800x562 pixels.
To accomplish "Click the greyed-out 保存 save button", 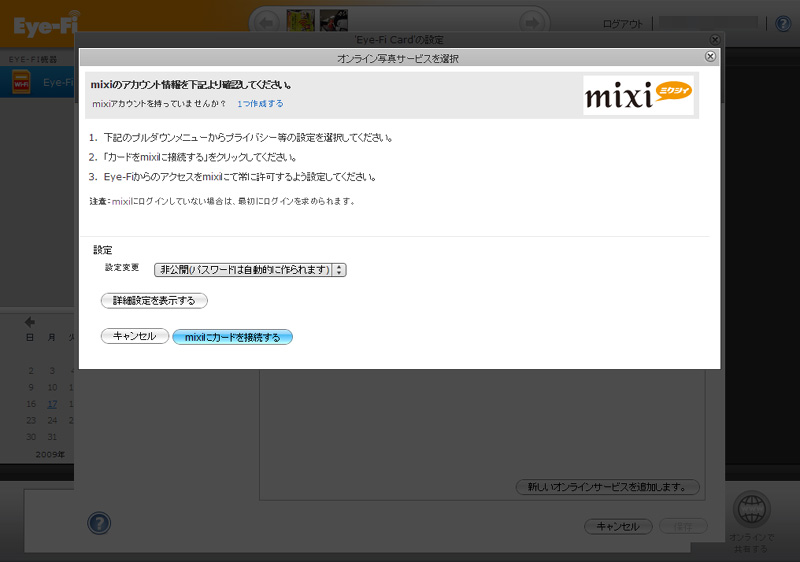I will pyautogui.click(x=683, y=526).
